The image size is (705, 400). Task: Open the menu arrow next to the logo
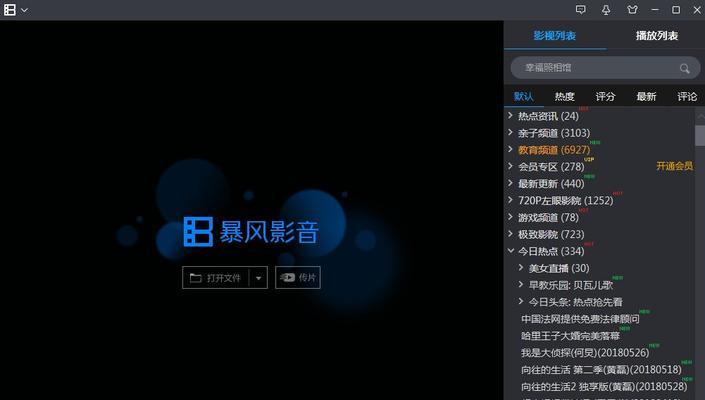click(x=24, y=10)
